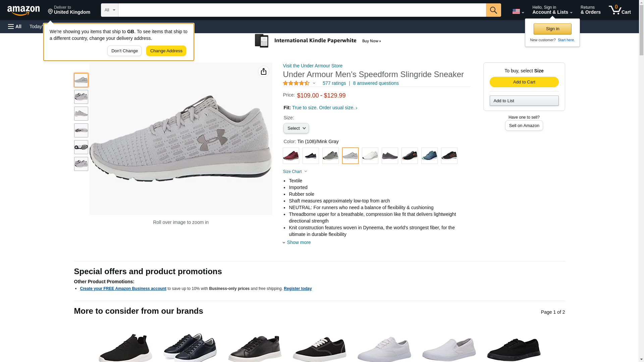Expand the Size Chart section
This screenshot has height=362, width=644.
pos(295,172)
